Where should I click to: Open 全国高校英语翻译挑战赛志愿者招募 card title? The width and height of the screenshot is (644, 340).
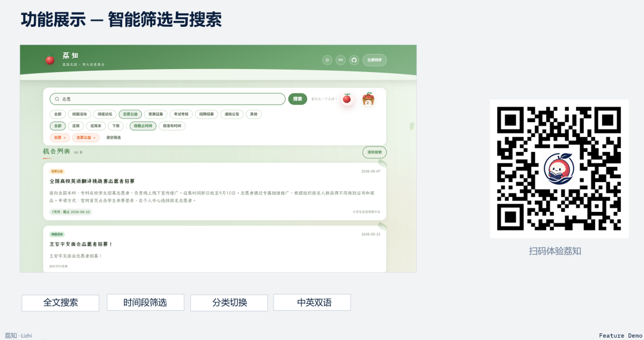[92, 181]
